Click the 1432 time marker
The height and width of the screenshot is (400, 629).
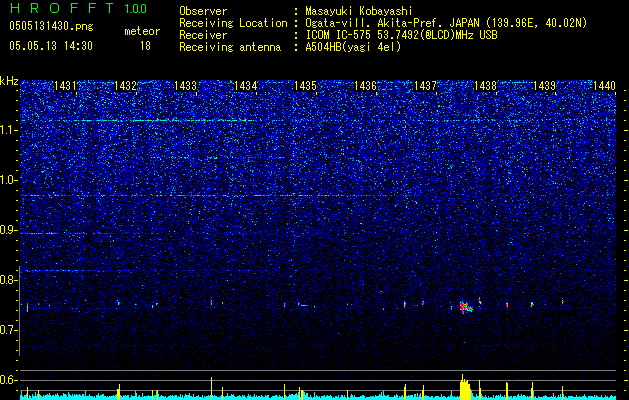pos(125,86)
